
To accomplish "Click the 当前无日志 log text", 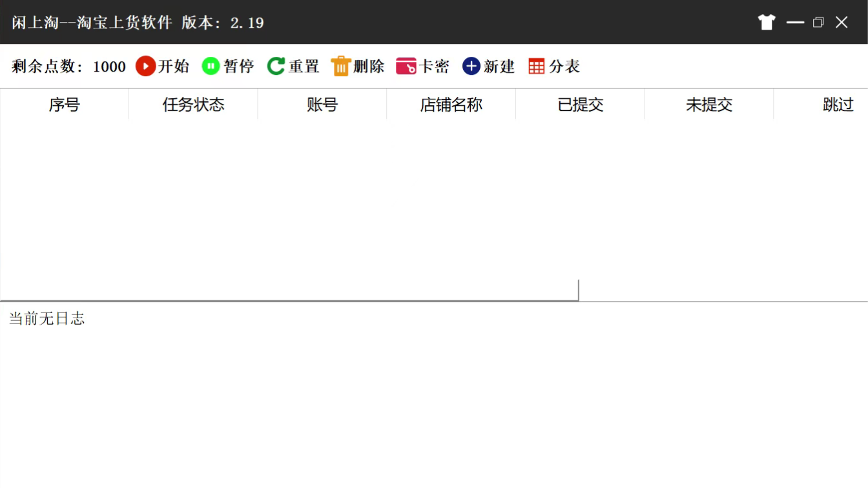I will pos(46,318).
